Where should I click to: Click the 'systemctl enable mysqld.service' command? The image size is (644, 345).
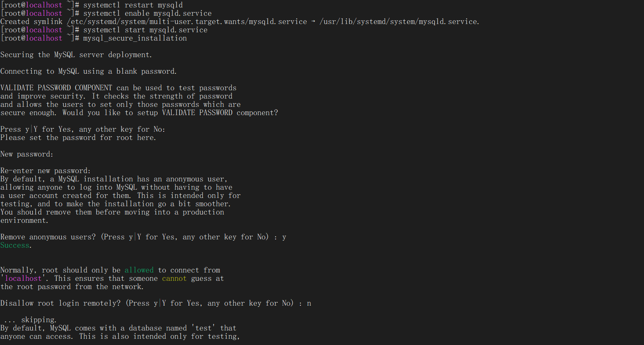point(147,13)
